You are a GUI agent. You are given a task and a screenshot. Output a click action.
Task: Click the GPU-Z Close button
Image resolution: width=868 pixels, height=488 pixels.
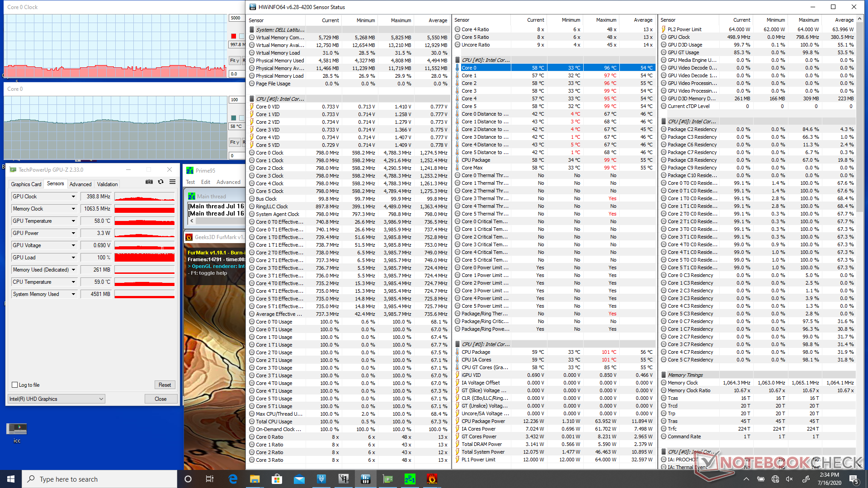[x=160, y=399]
